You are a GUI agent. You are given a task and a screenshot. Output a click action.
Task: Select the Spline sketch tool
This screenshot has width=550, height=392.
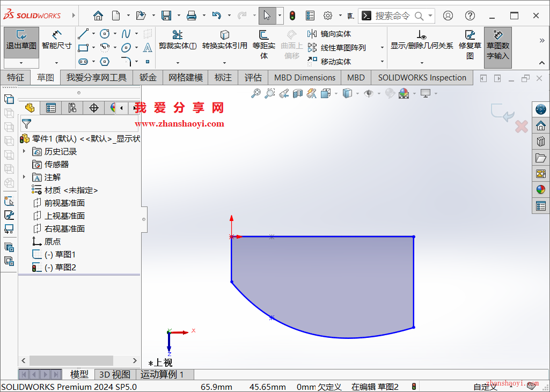pos(126,34)
